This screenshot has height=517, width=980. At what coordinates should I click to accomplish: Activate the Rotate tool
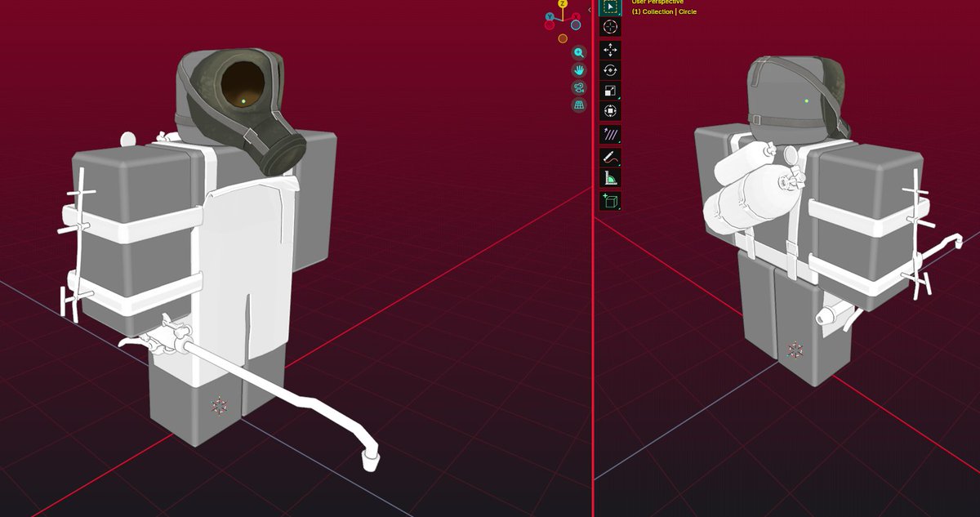point(610,71)
